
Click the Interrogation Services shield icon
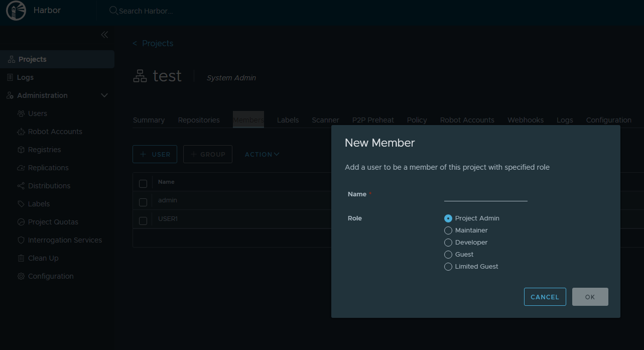(21, 240)
